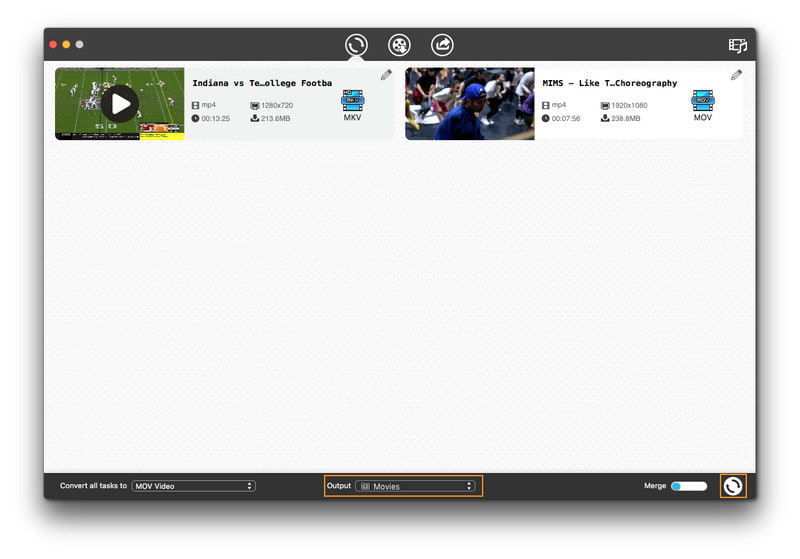Select the Convert all tasks to label
The height and width of the screenshot is (559, 800).
point(93,486)
